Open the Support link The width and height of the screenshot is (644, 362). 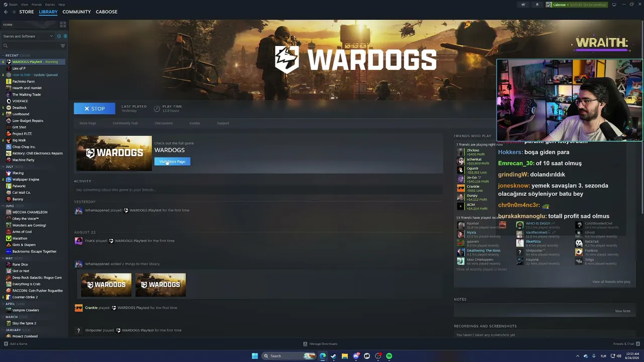(x=223, y=123)
